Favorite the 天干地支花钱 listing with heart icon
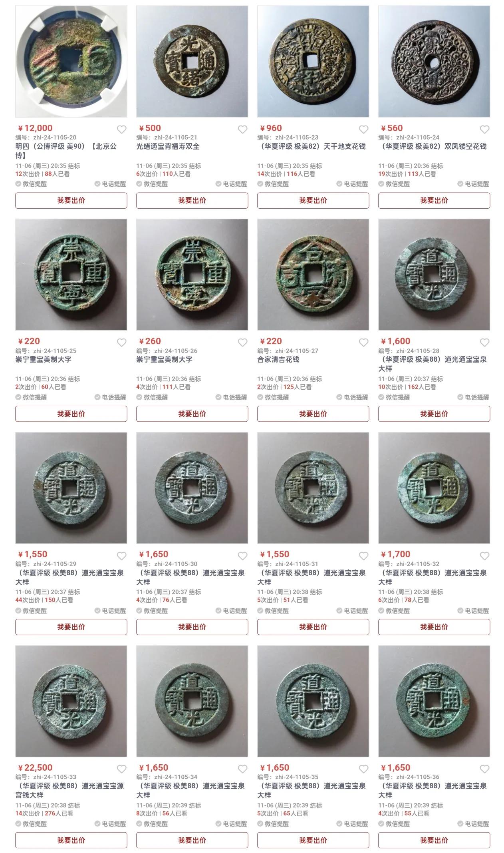Viewport: 504px width, 853px height. [x=363, y=130]
